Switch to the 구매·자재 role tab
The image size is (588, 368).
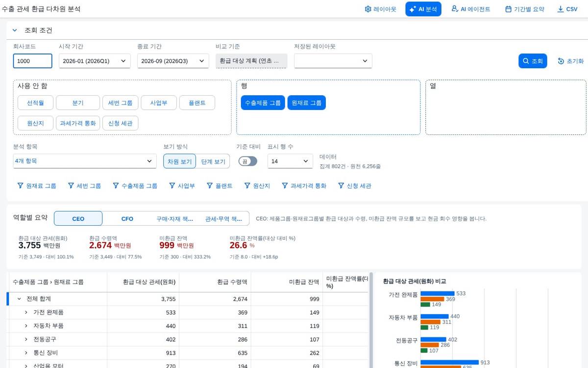(175, 218)
